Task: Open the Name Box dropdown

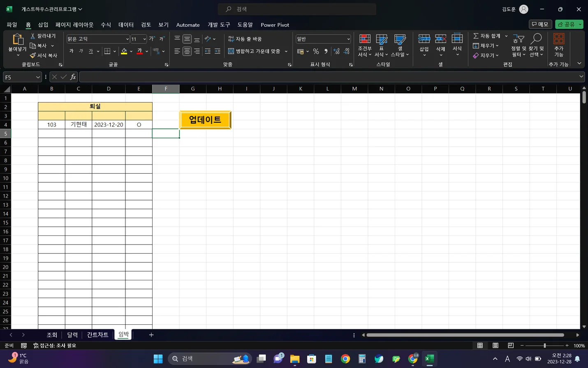Action: tap(38, 77)
